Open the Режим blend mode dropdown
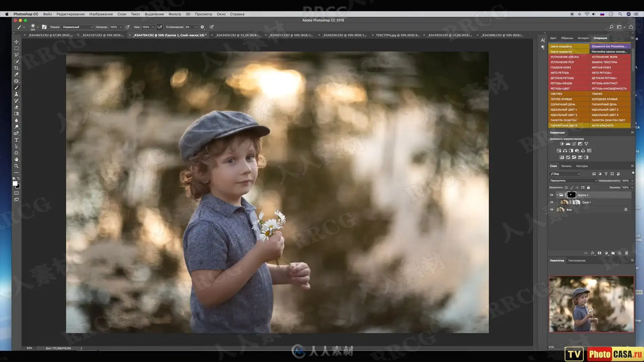644x362 pixels. (x=77, y=27)
